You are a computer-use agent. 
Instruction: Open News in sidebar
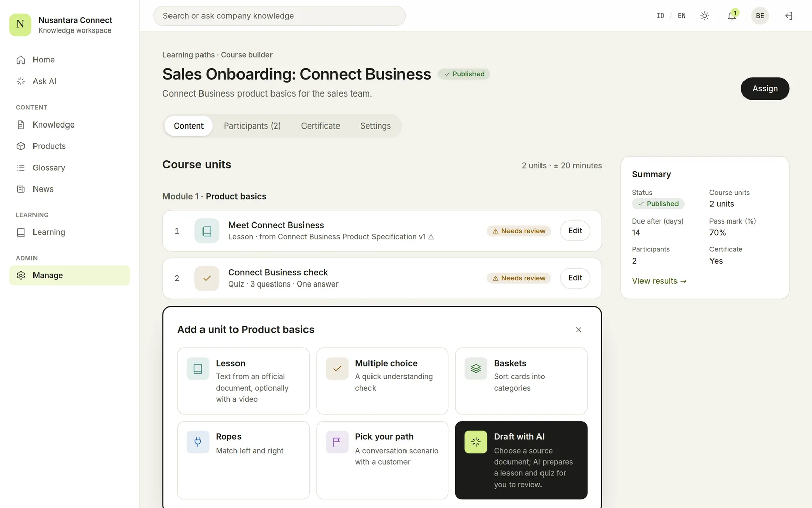70,189
